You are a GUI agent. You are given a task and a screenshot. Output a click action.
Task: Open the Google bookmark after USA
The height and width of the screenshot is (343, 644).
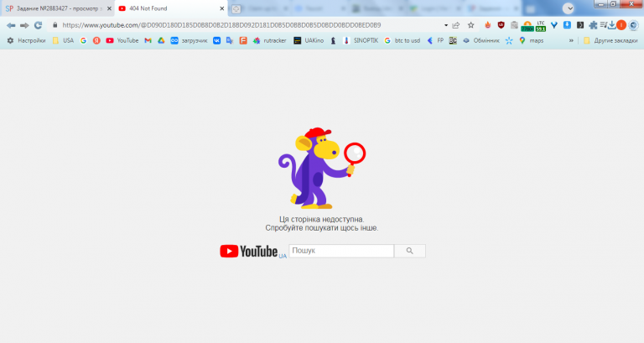(x=83, y=40)
